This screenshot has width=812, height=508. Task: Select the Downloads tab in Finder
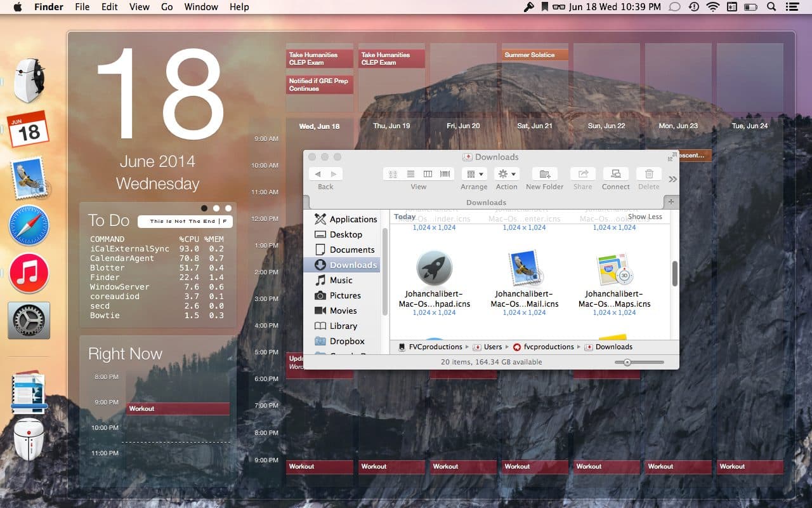(486, 203)
